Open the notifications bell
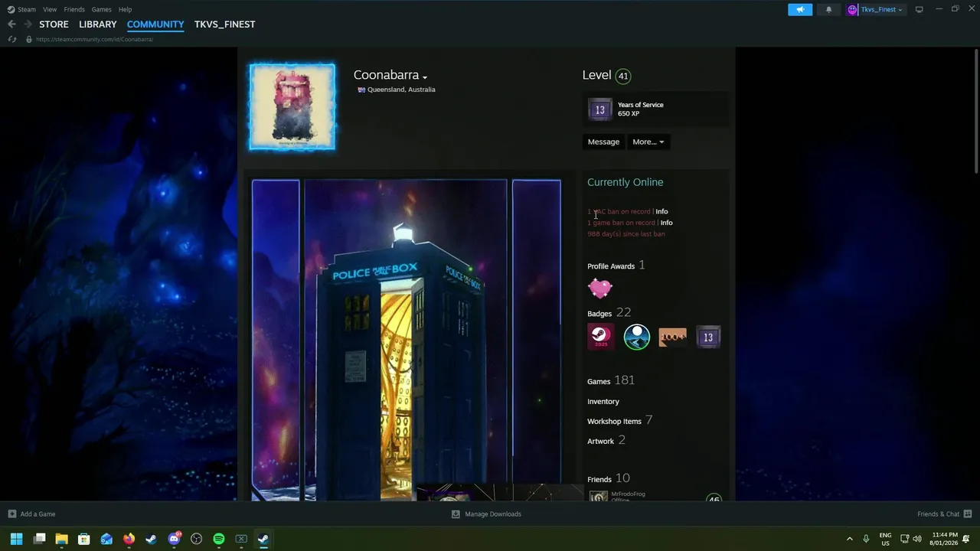This screenshot has height=551, width=980. tap(828, 9)
